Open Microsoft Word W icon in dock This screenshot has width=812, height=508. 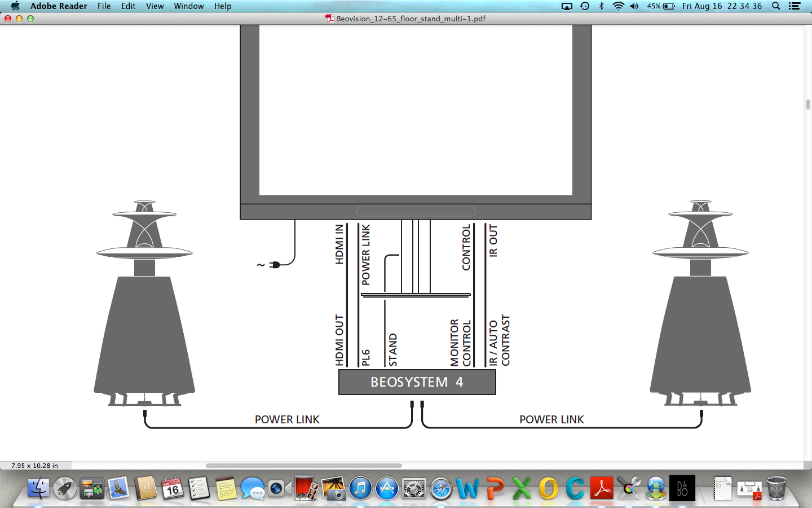pyautogui.click(x=467, y=488)
